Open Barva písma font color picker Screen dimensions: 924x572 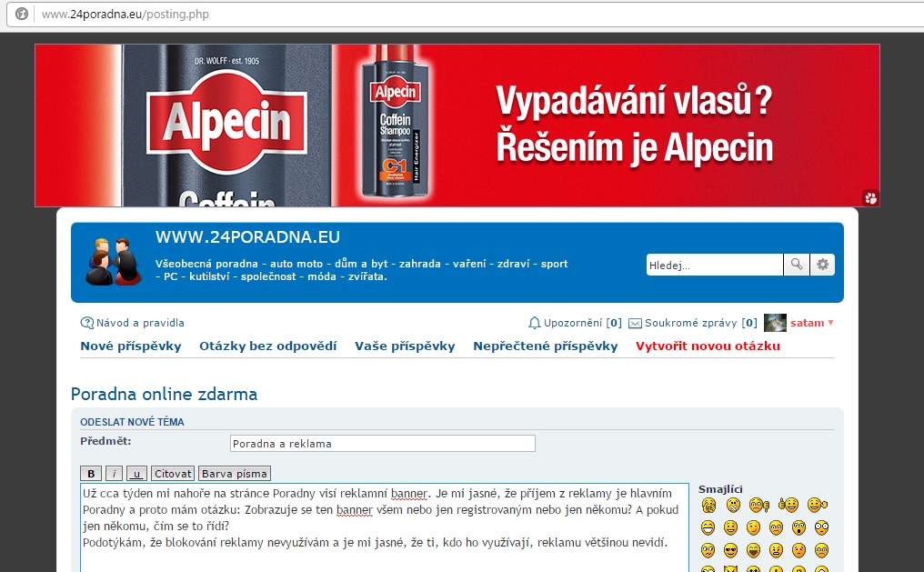coord(235,474)
